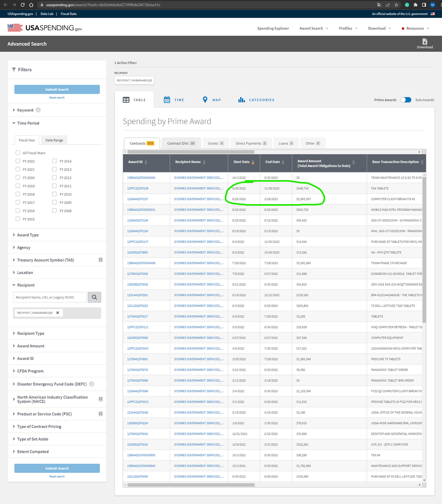
Task: Open the Spending Explorer link
Action: coord(273,28)
